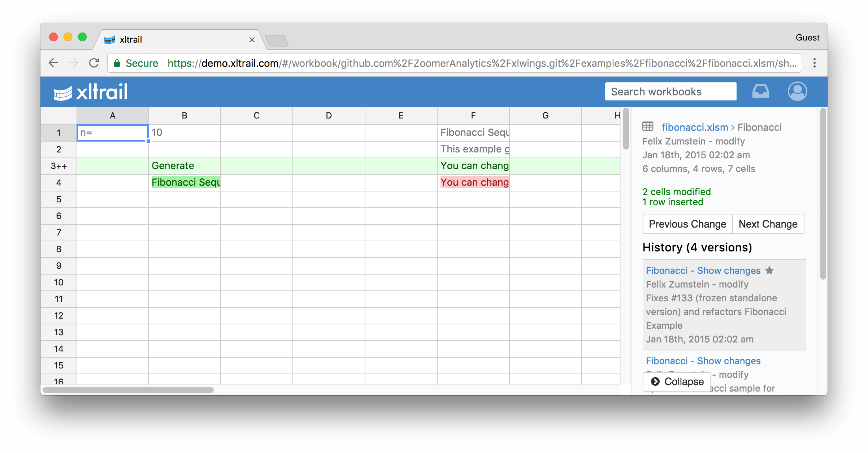Click in the Search workbooks field
The image size is (868, 453).
(670, 92)
